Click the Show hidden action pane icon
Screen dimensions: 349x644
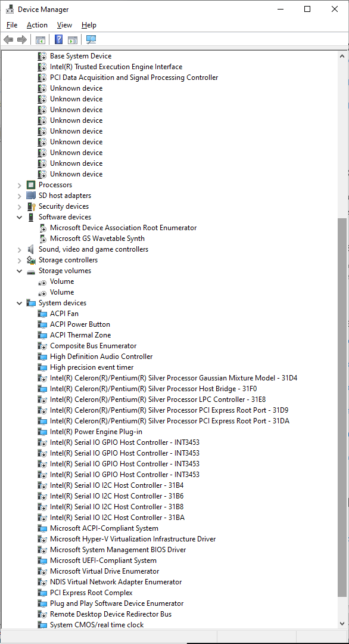coord(73,40)
